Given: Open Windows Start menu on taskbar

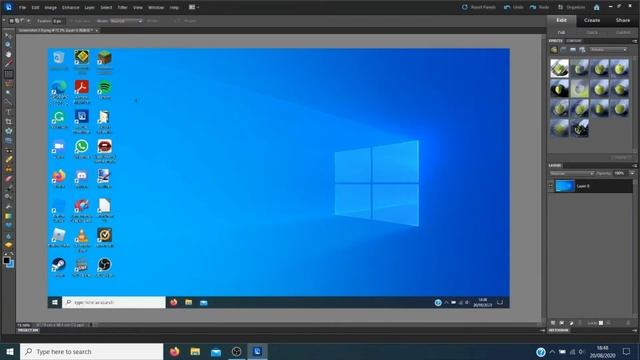Looking at the screenshot, I should [x=10, y=351].
